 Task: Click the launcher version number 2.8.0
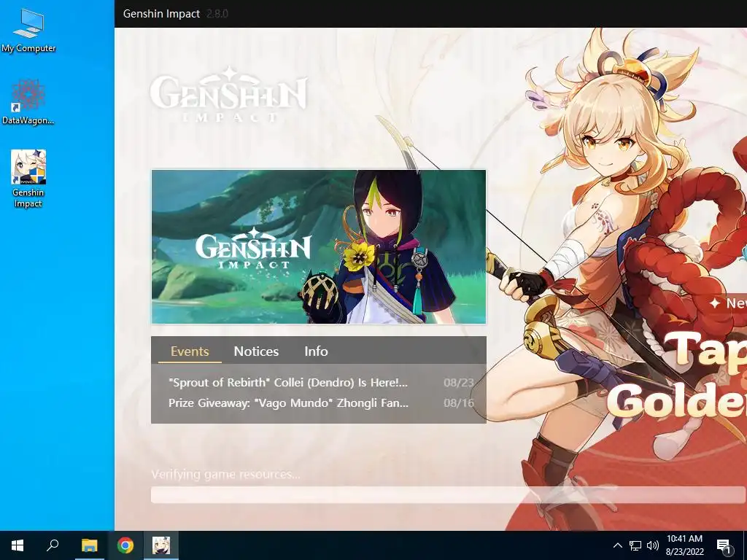tap(217, 14)
